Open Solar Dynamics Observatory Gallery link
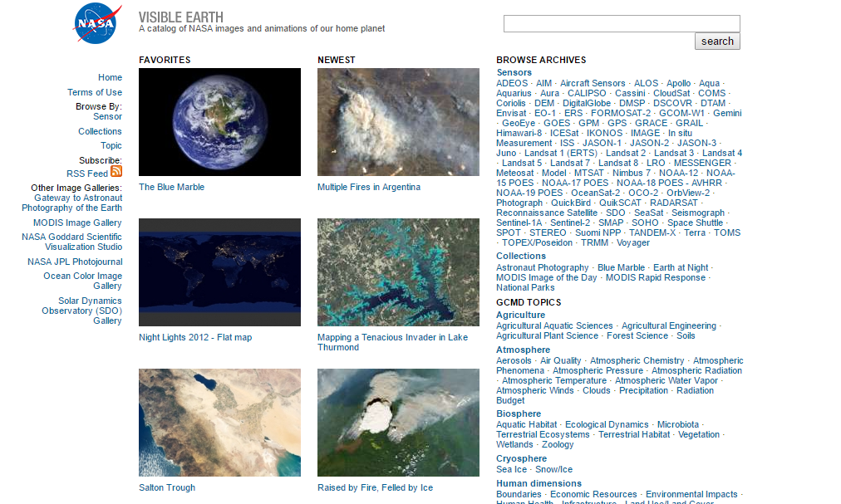Image resolution: width=841 pixels, height=504 pixels. 81,311
